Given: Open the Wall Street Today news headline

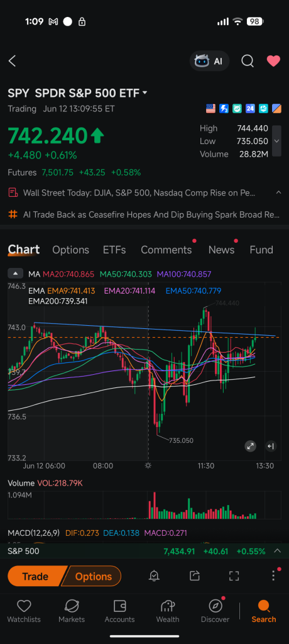Looking at the screenshot, I should click(139, 192).
